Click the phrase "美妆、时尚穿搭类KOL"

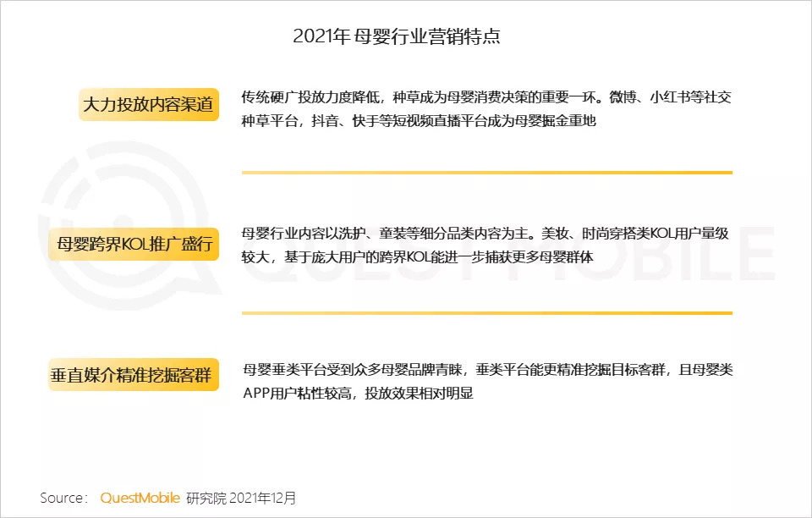point(614,234)
